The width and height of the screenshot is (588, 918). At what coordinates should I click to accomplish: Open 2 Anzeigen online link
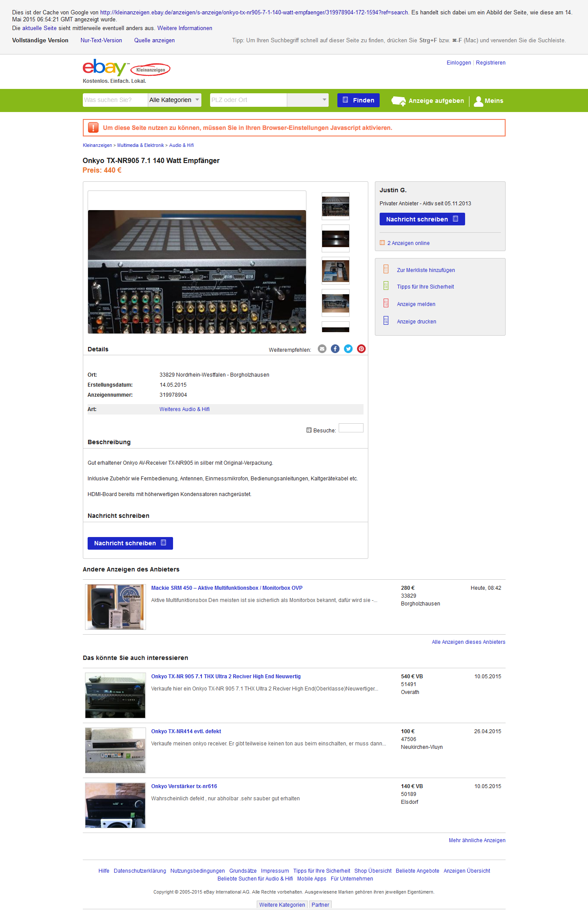[408, 243]
